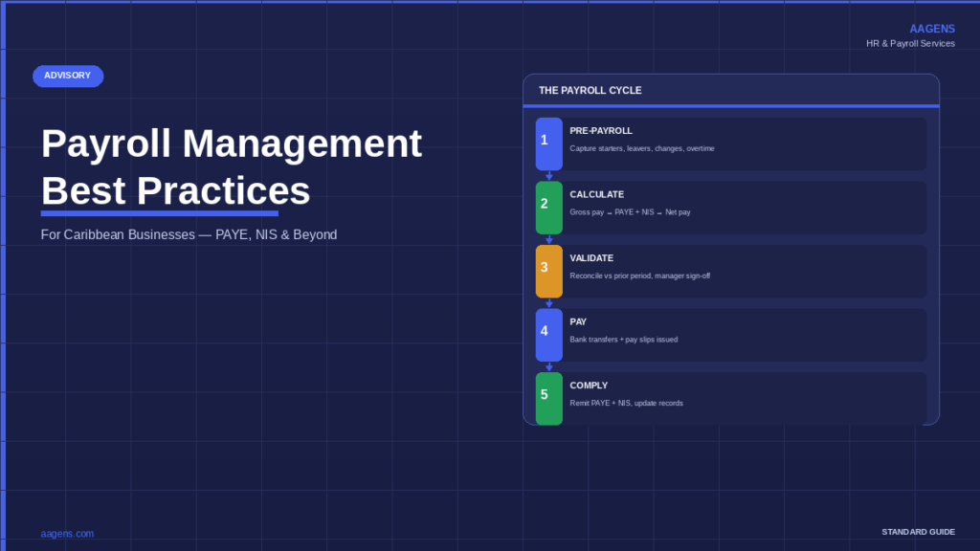Click the Payroll Management title line

[x=232, y=143]
